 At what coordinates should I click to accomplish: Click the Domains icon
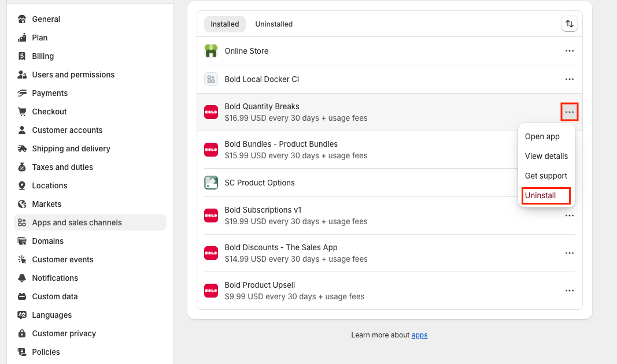22,240
